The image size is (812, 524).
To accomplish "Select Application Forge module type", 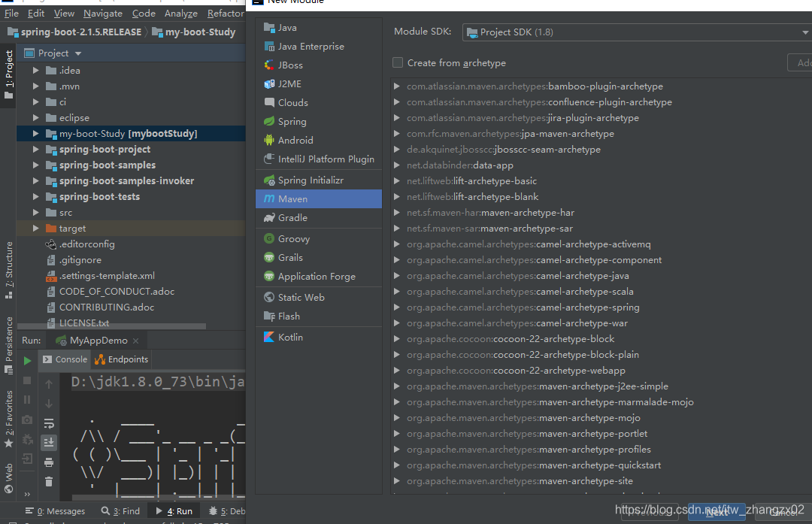I will tap(319, 277).
